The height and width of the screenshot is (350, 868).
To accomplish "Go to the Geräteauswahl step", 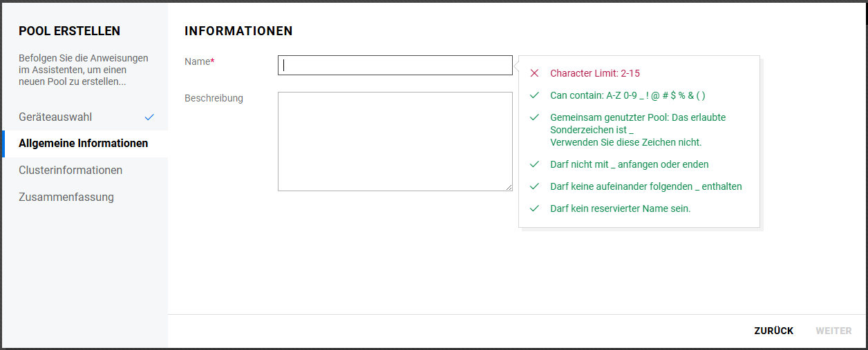I will click(x=55, y=117).
